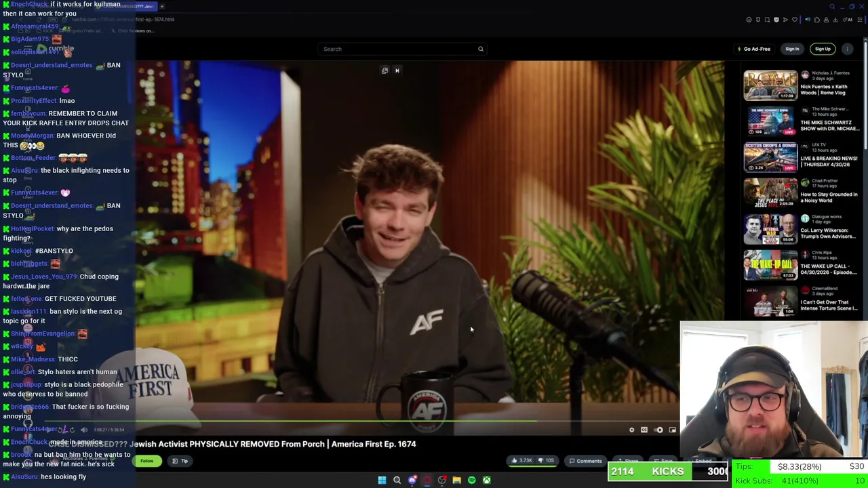Open Spotify from the taskbar
868x488 pixels.
point(472,480)
